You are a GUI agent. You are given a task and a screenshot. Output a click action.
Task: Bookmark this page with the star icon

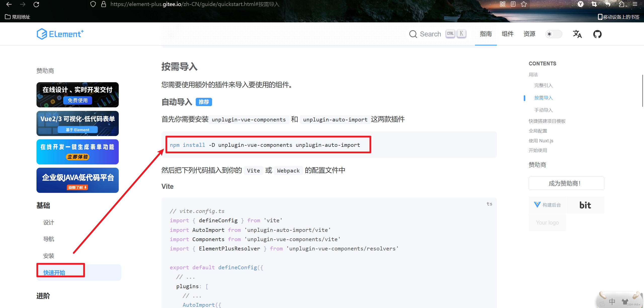tap(524, 4)
